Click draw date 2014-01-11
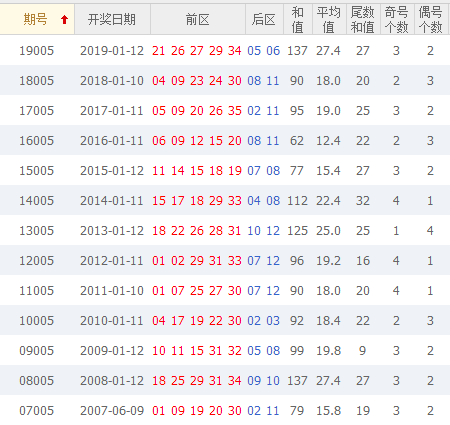Screen dimensions: 450x425 112,201
